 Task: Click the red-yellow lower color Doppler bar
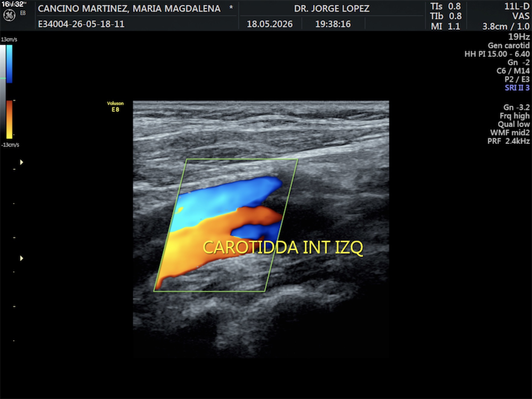point(9,119)
